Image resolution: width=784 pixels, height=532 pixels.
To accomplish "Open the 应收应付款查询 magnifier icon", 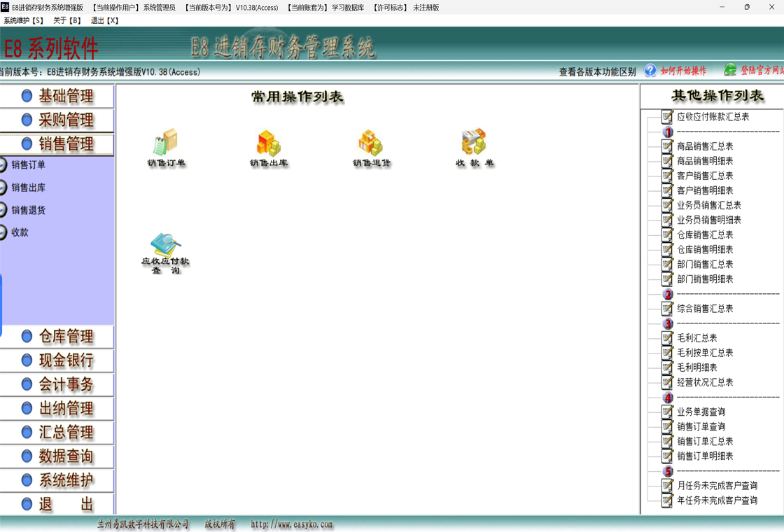I will click(x=166, y=246).
